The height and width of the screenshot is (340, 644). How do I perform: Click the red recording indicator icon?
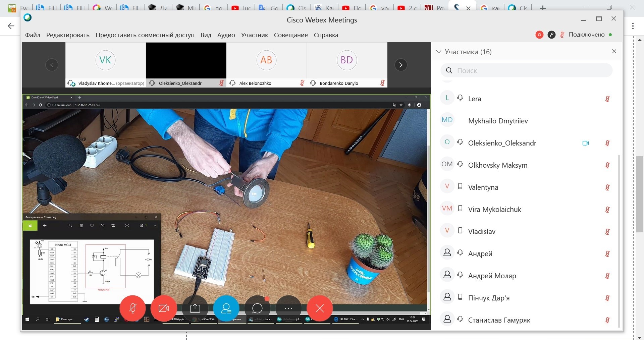pyautogui.click(x=539, y=35)
